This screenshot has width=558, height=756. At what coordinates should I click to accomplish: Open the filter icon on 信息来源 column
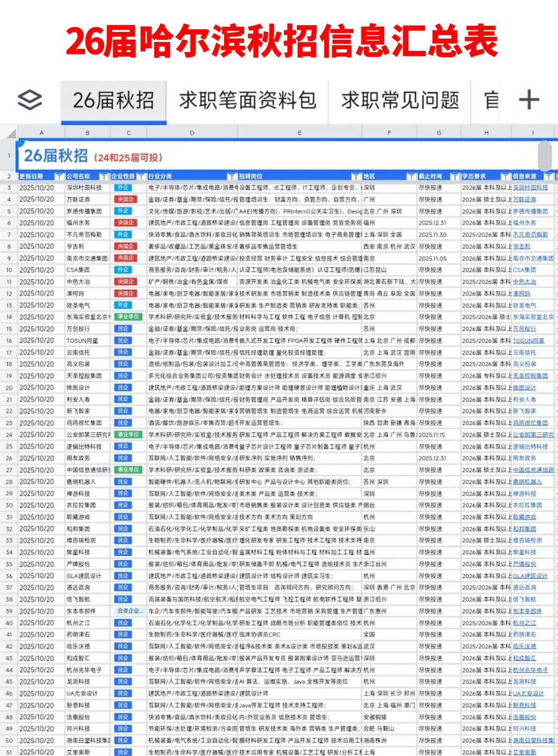point(549,175)
